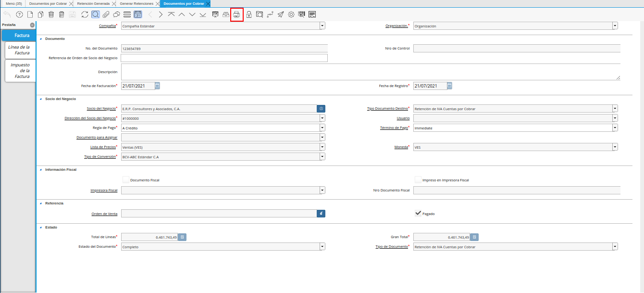The height and width of the screenshot is (293, 644).
Task: Toggle the Impreso en Impresora Fiscal checkbox
Action: pos(418,179)
